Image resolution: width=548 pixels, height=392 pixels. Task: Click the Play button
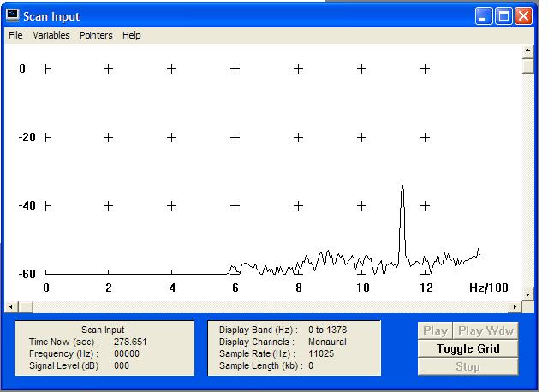(x=435, y=331)
